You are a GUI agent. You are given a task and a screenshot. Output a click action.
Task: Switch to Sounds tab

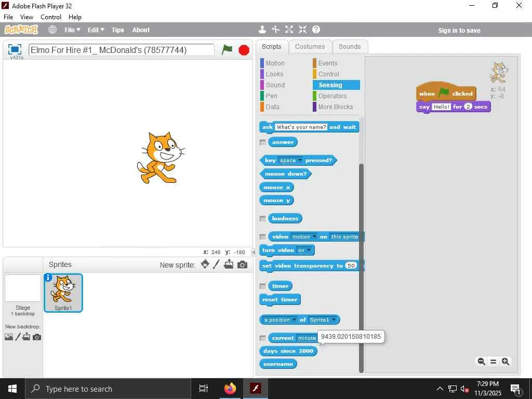(350, 47)
